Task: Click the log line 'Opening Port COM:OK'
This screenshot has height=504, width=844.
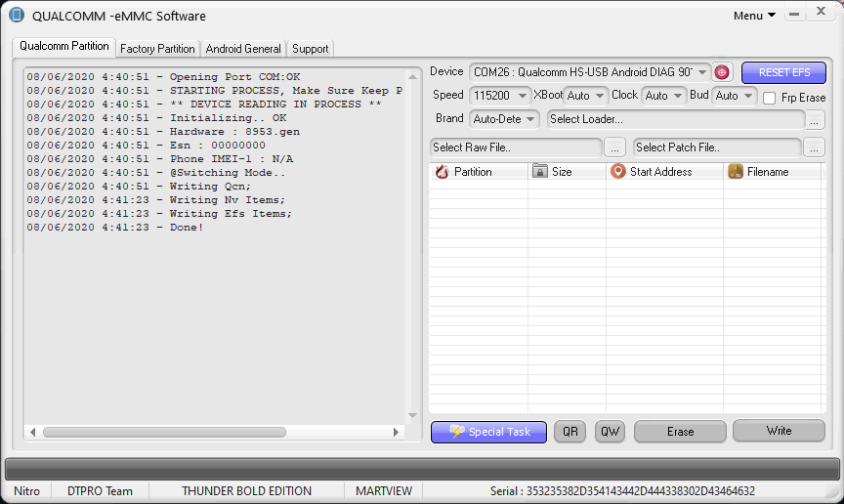Action: [x=163, y=77]
